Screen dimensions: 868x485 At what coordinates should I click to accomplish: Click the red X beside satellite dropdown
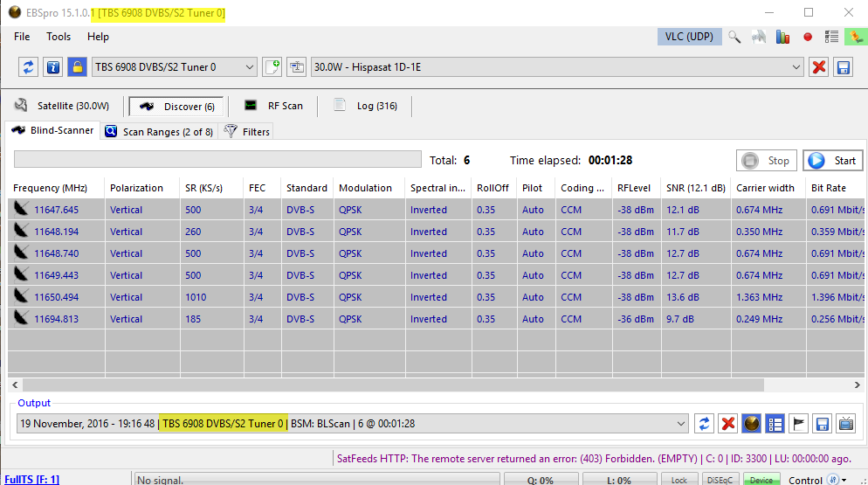818,67
